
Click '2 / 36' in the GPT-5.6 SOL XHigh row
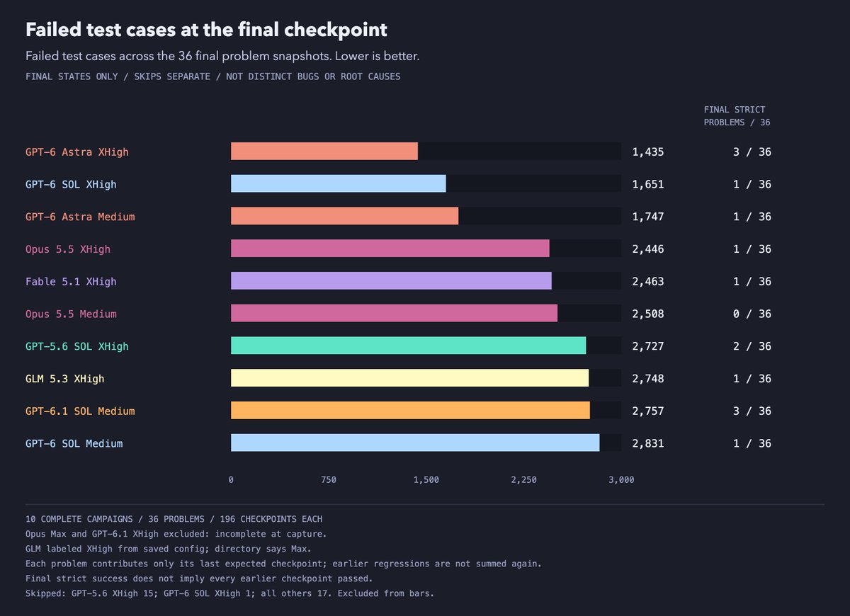coord(752,346)
